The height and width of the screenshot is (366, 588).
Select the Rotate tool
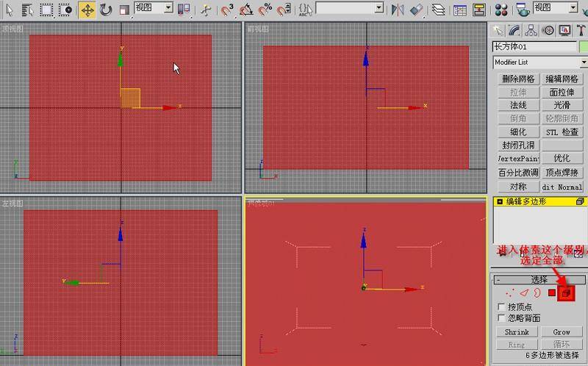(x=106, y=10)
